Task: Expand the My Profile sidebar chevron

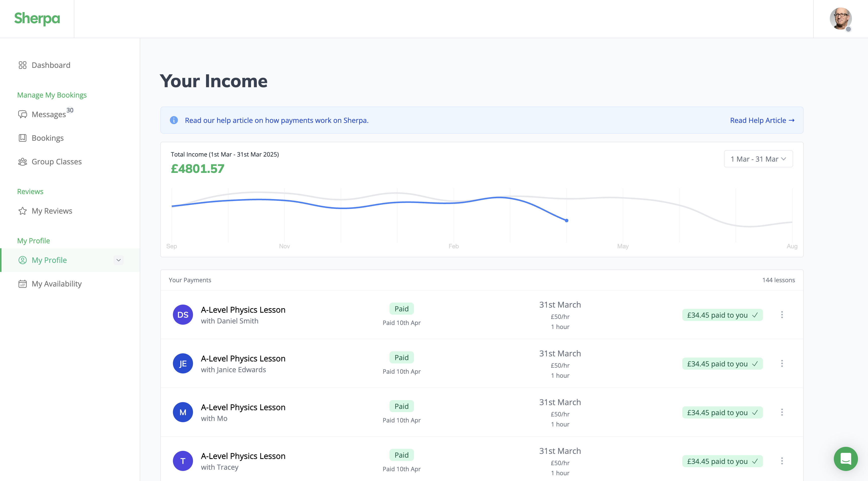Action: pos(118,260)
